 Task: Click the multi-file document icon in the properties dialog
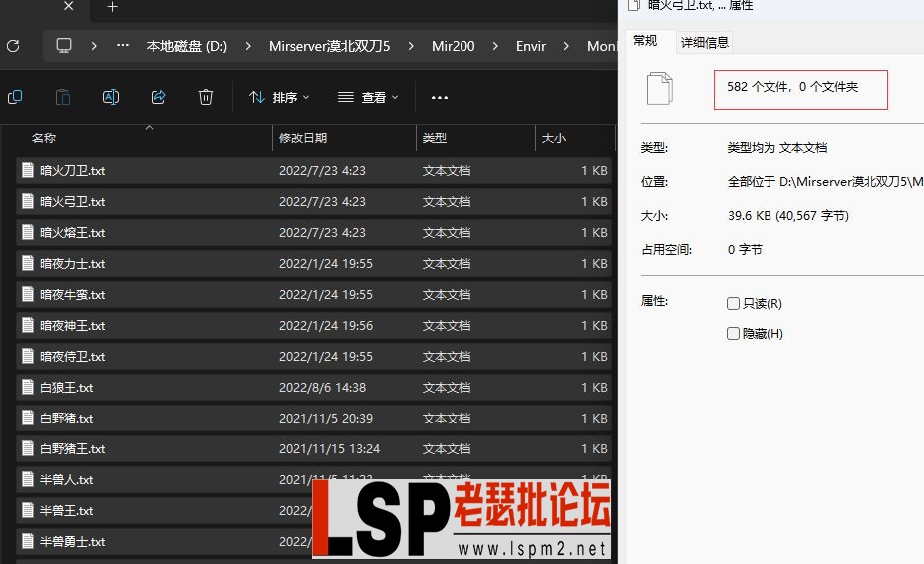tap(660, 89)
